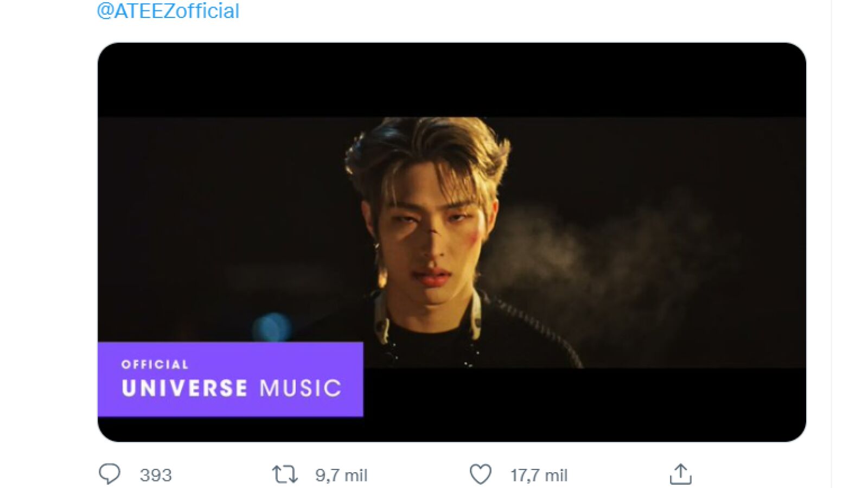The height and width of the screenshot is (488, 868).
Task: Open the @ATEEZofficial profile mention
Action: (168, 11)
